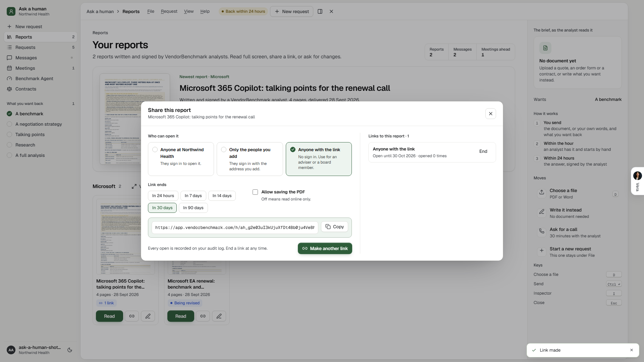Screen dimensions: 644x362
Task: Close the Share this report dialog
Action: tap(490, 114)
